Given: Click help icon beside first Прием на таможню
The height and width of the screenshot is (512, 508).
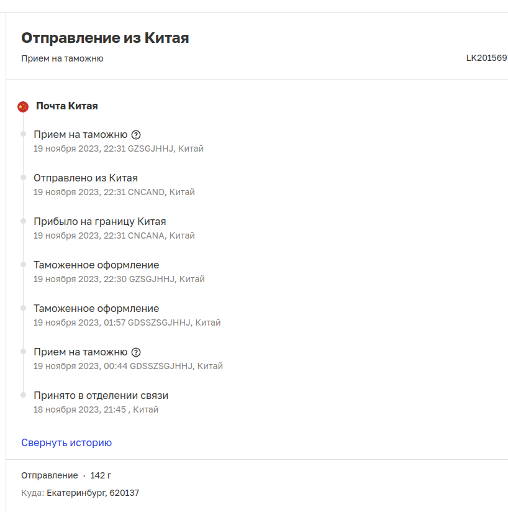Looking at the screenshot, I should [x=136, y=135].
